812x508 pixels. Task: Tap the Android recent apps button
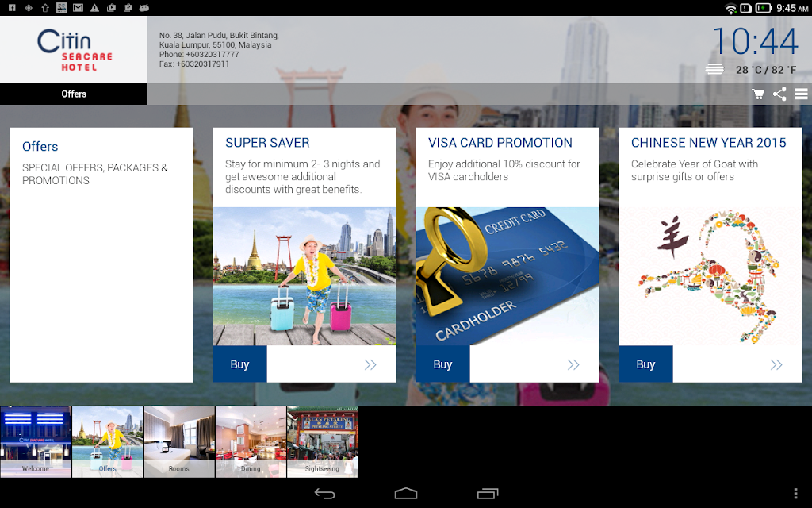point(488,494)
